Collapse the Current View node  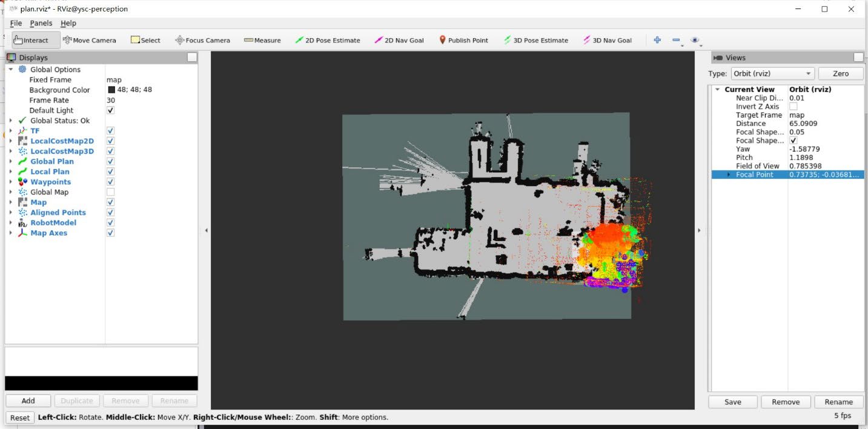718,90
